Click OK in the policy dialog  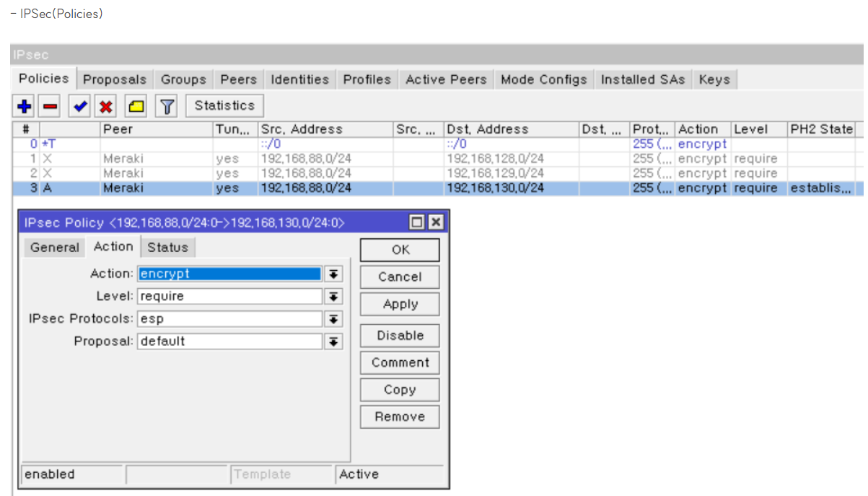(400, 250)
